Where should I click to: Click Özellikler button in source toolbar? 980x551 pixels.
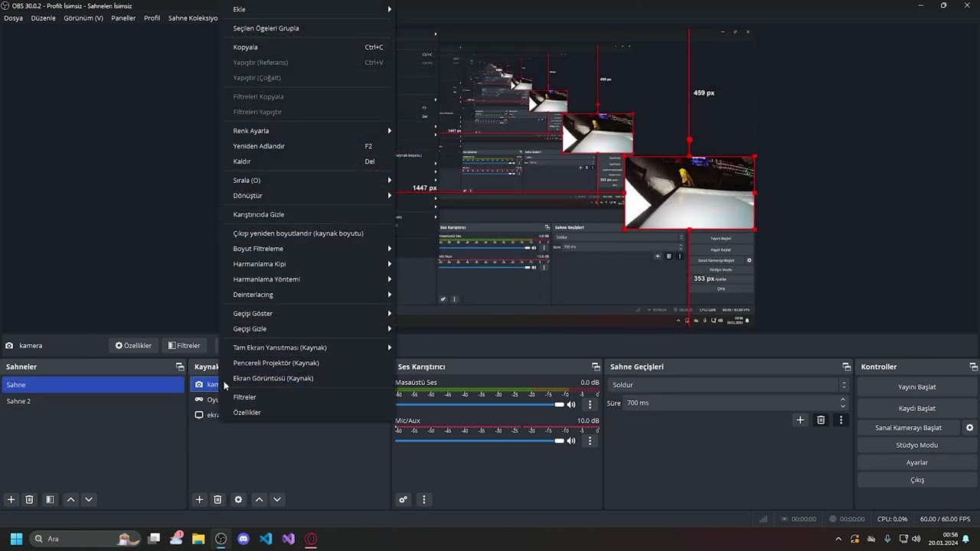point(133,346)
